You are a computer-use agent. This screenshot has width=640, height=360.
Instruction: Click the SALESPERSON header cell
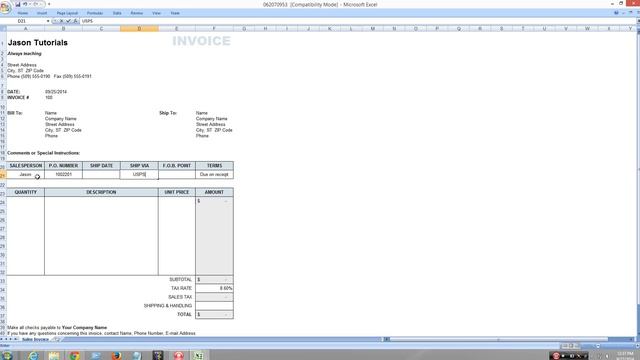[25, 166]
